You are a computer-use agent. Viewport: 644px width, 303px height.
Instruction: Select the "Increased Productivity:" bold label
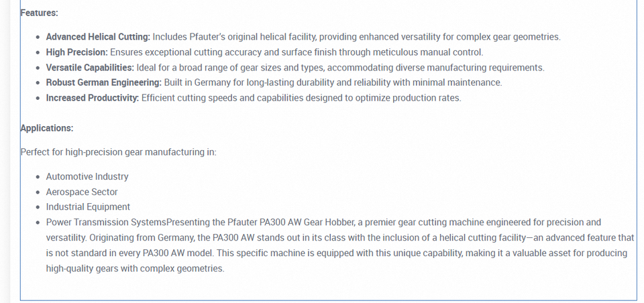[93, 98]
